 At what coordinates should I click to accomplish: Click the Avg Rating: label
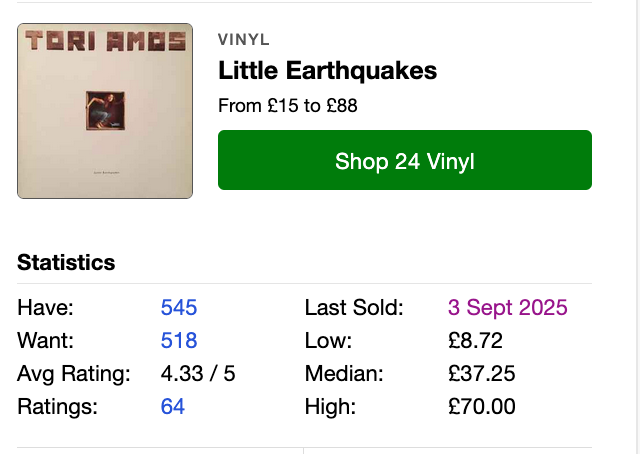pos(74,374)
